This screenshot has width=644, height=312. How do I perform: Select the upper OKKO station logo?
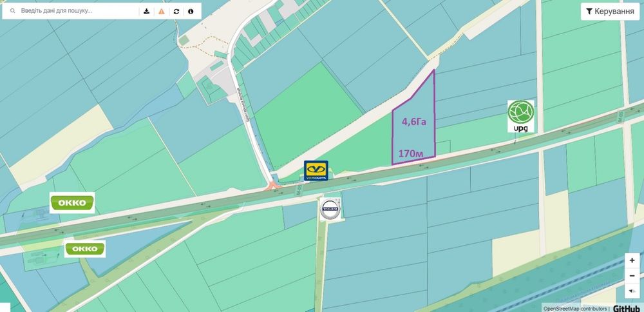[x=72, y=202]
